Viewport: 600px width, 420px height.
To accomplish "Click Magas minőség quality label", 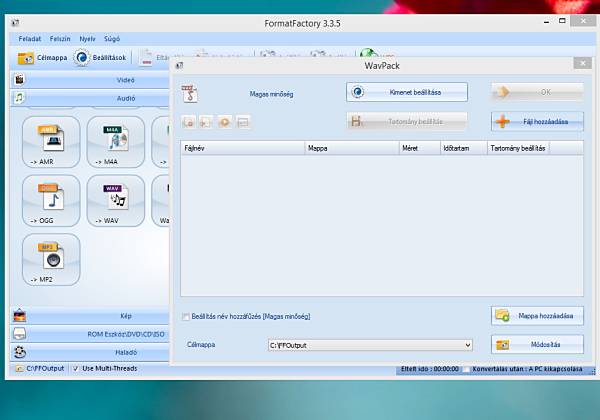I will 271,94.
